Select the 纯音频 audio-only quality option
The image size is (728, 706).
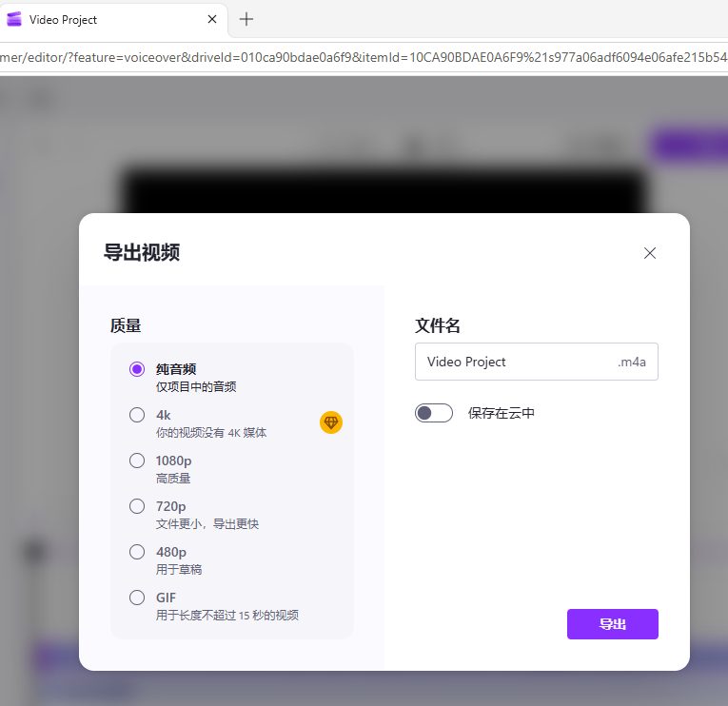pos(137,369)
